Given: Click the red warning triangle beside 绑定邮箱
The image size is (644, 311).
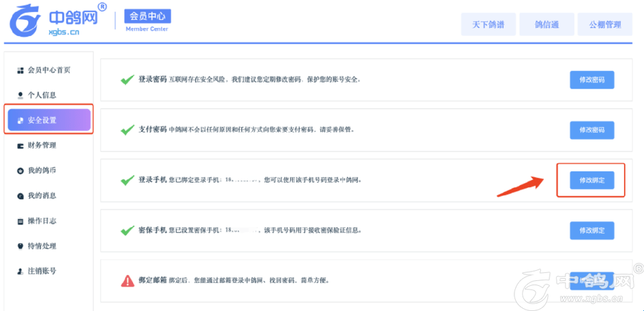Looking at the screenshot, I should tap(127, 280).
